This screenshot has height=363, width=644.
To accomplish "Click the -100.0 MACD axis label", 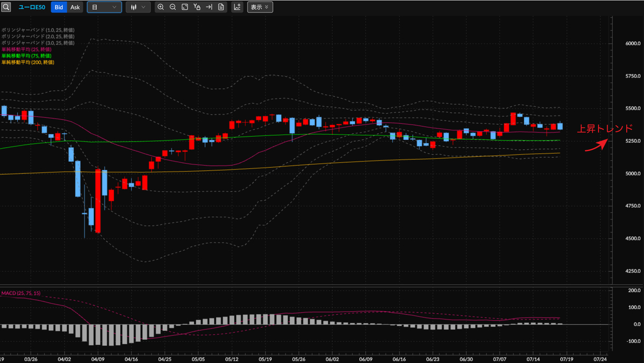I will (x=633, y=341).
